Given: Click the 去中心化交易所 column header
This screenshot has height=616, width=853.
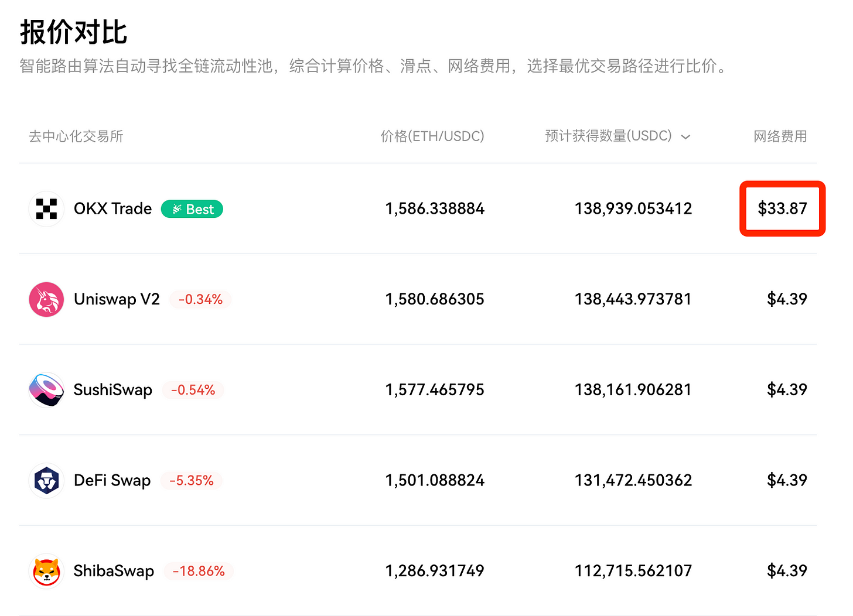Looking at the screenshot, I should (76, 136).
